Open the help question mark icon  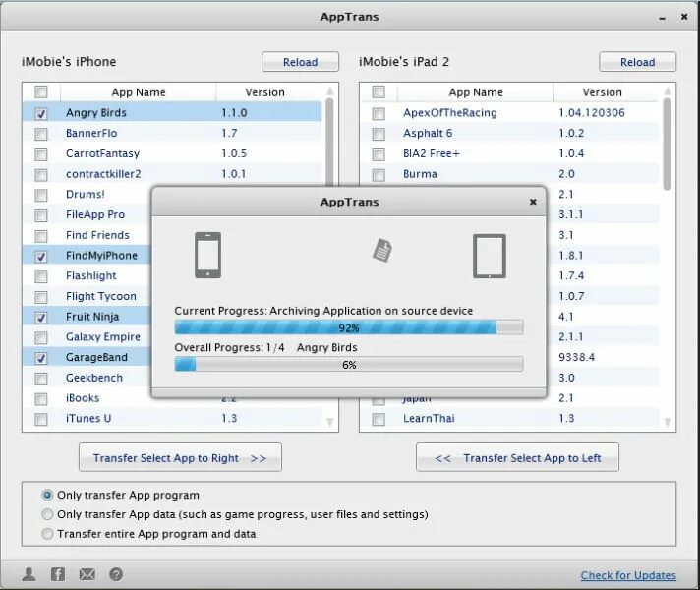tap(116, 574)
